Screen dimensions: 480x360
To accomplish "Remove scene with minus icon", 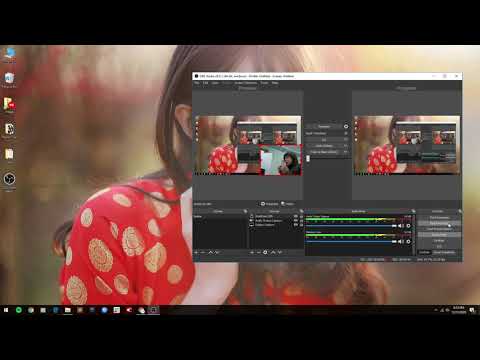I will (x=203, y=252).
